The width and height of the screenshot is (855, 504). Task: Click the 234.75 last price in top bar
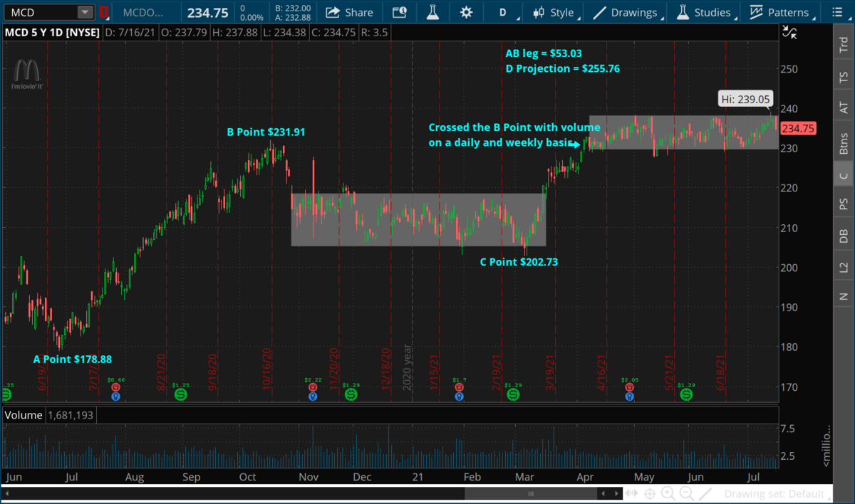pos(207,12)
